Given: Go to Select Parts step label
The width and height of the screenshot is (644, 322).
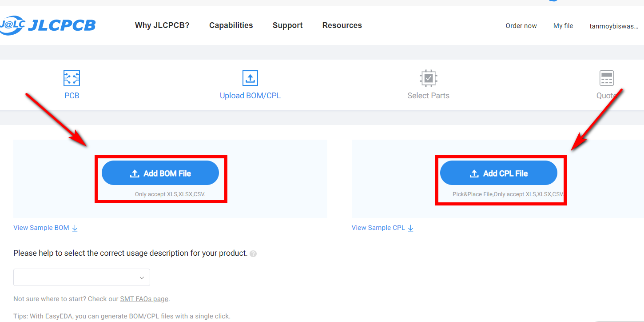Looking at the screenshot, I should (428, 96).
